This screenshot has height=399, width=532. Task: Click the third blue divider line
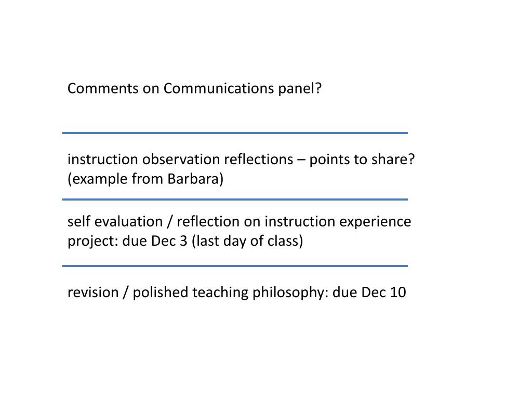235,266
